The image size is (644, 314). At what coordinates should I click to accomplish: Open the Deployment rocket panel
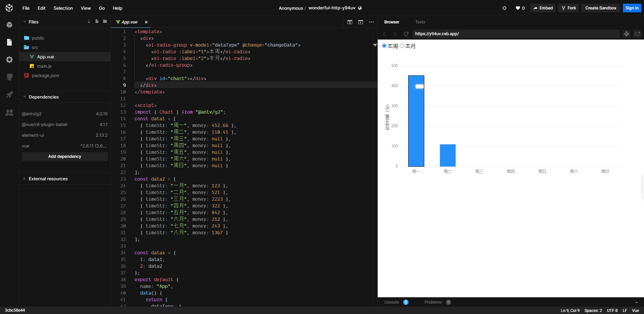pyautogui.click(x=9, y=95)
